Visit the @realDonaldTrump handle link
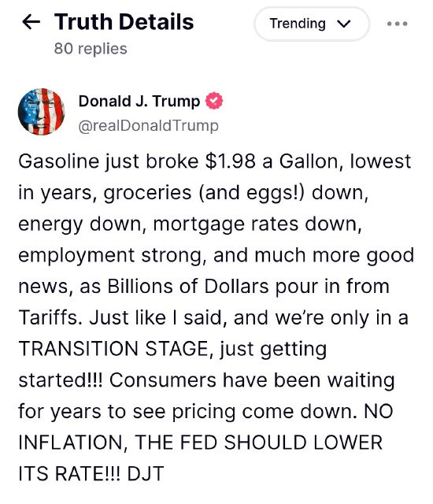The height and width of the screenshot is (504, 433). tap(149, 126)
